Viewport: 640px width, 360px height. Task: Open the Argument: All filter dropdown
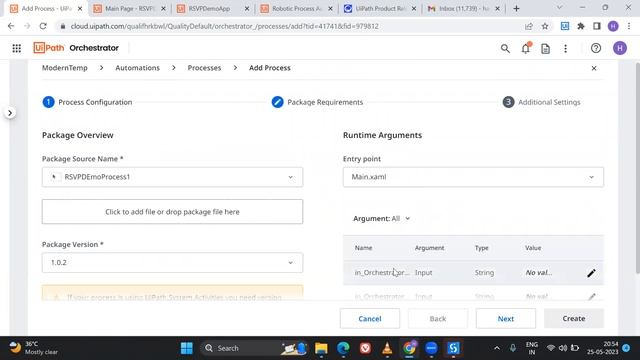pos(381,219)
